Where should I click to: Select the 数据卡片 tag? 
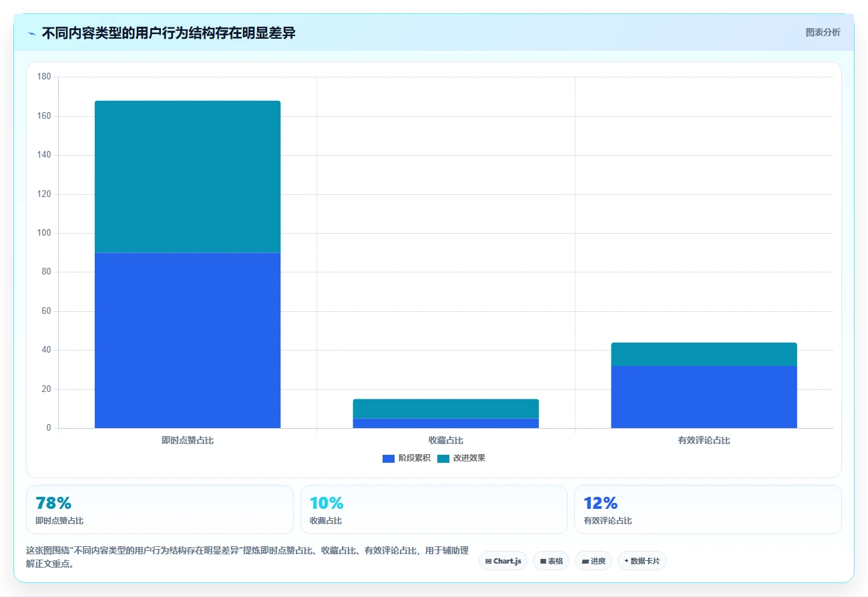pos(642,561)
